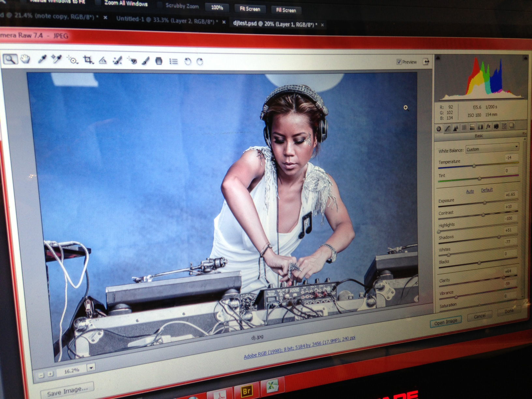Click the Temperature slider handle
The width and height of the screenshot is (532, 399).
(474, 166)
